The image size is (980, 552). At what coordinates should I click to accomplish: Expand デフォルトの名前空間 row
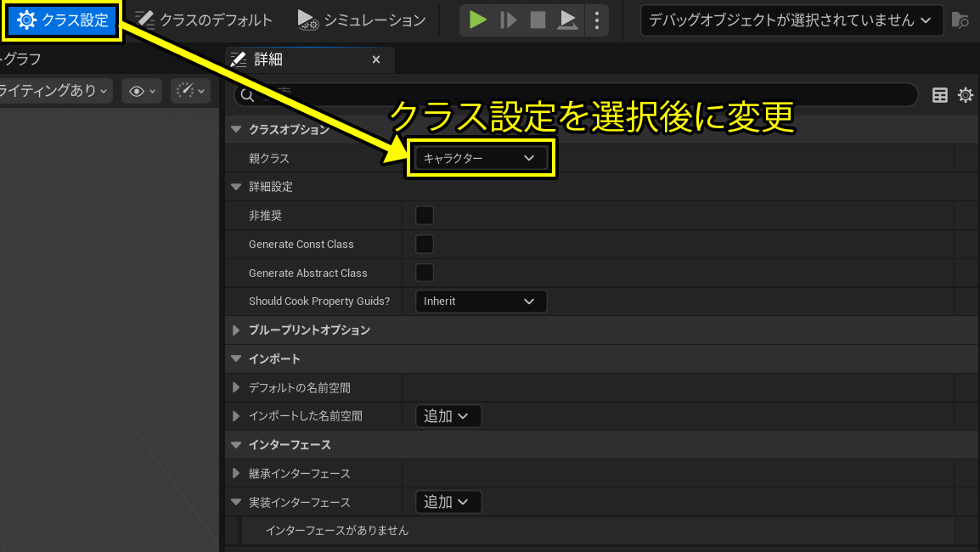[236, 387]
